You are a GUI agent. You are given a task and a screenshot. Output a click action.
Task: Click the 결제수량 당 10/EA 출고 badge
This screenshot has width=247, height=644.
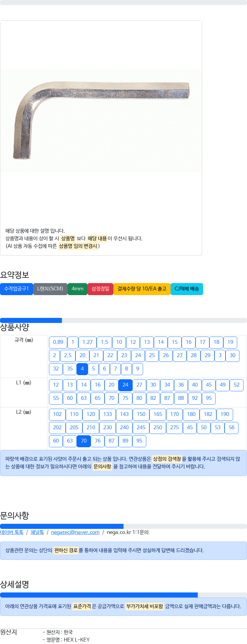click(142, 289)
